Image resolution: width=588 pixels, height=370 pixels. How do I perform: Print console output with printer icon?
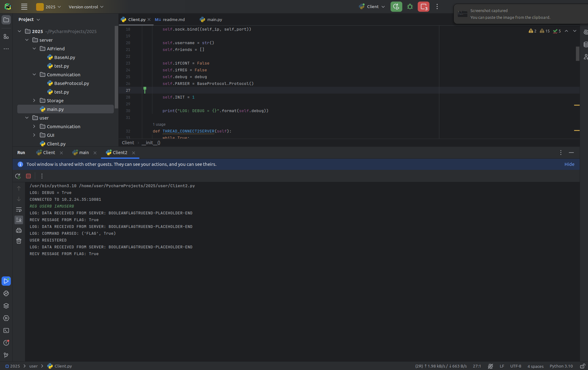(x=19, y=230)
